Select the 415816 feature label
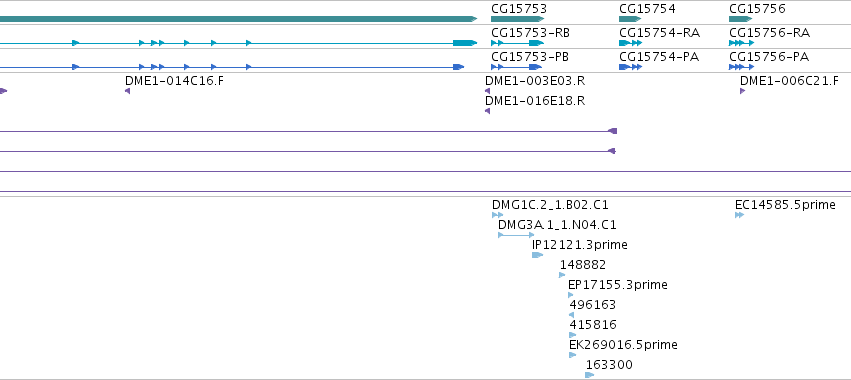 pos(593,325)
